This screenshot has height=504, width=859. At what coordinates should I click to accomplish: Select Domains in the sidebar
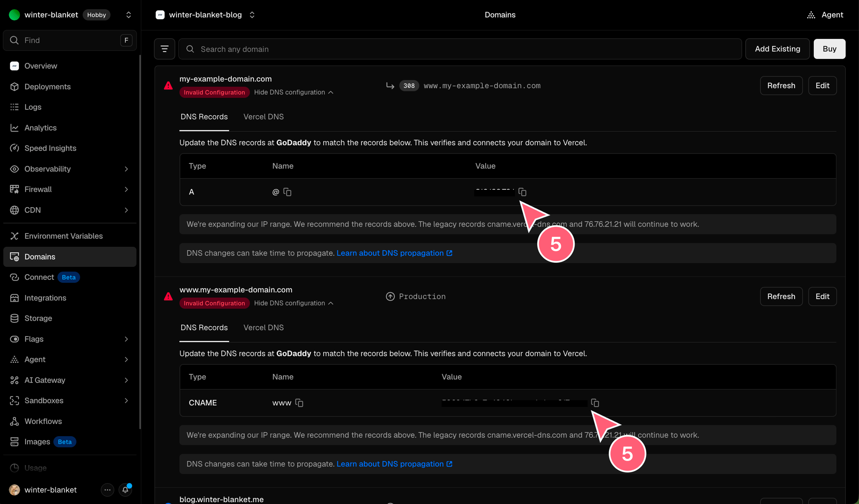pos(70,257)
